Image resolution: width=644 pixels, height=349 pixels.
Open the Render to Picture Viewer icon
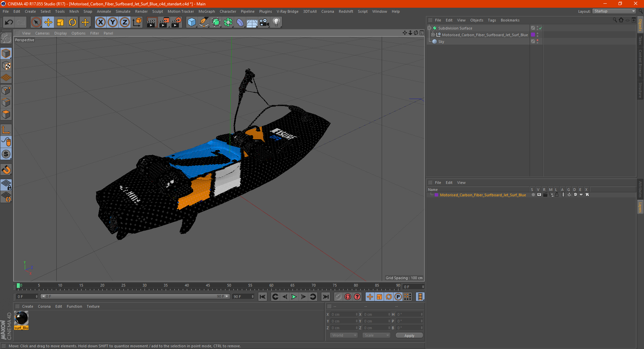tap(164, 22)
